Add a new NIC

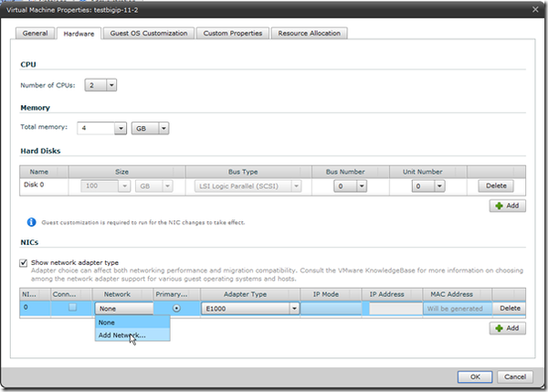(507, 328)
